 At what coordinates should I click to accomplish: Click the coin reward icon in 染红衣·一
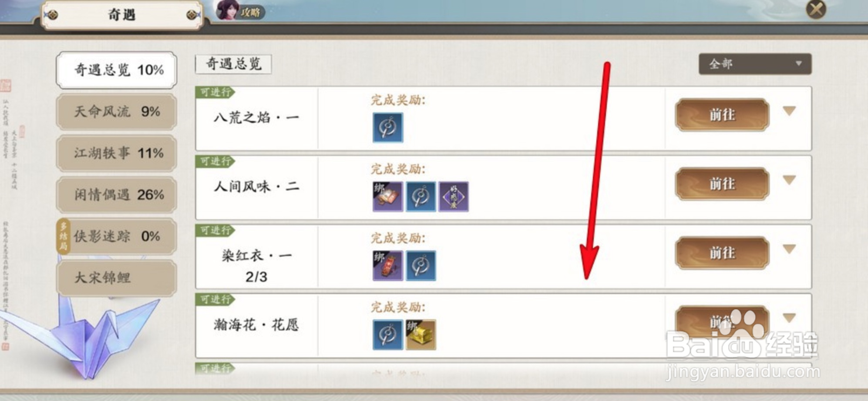tap(421, 266)
